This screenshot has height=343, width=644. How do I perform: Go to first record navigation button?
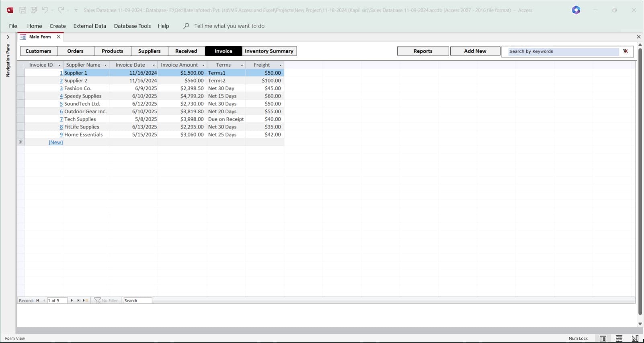coord(37,300)
